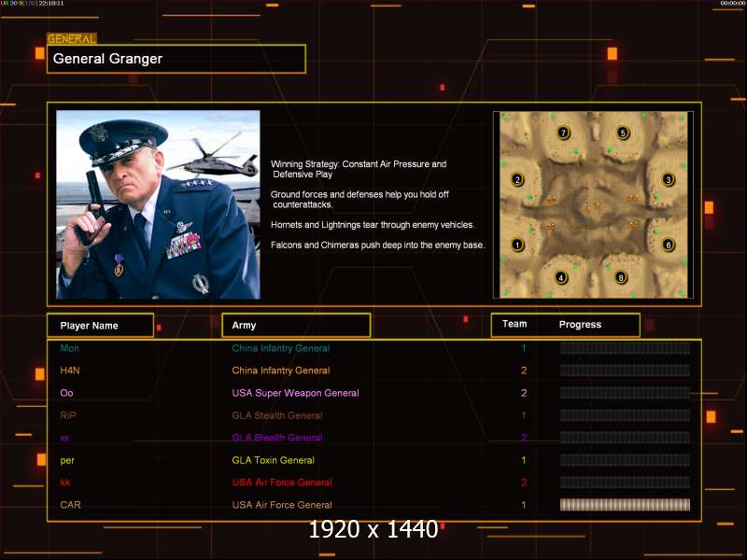Image resolution: width=747 pixels, height=560 pixels.
Task: Select player H4N in the list
Action: coord(70,370)
